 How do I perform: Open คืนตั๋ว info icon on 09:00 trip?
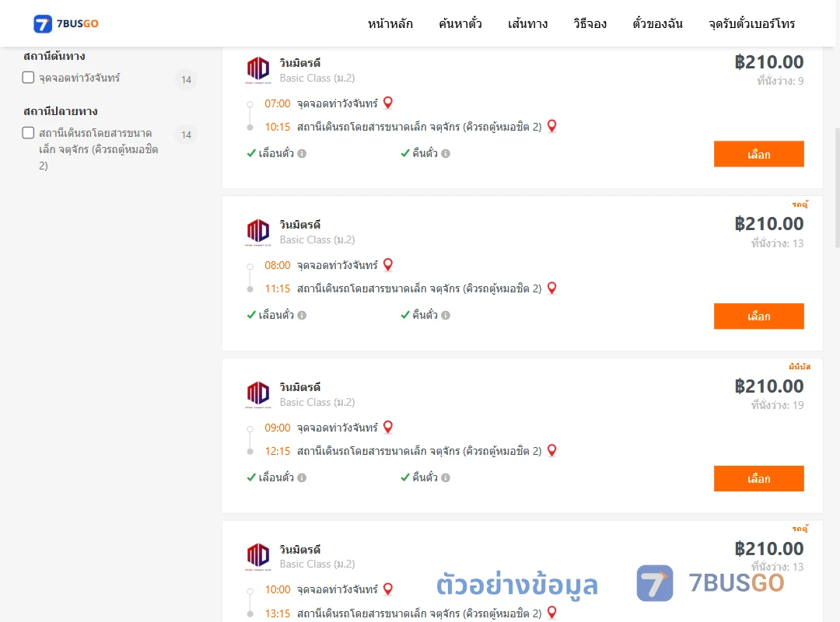pyautogui.click(x=446, y=478)
